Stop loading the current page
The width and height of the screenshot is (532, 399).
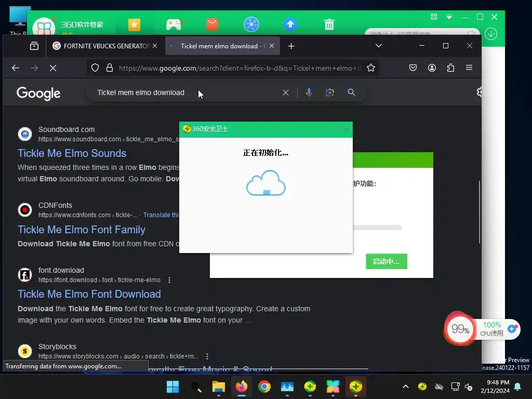pos(53,68)
